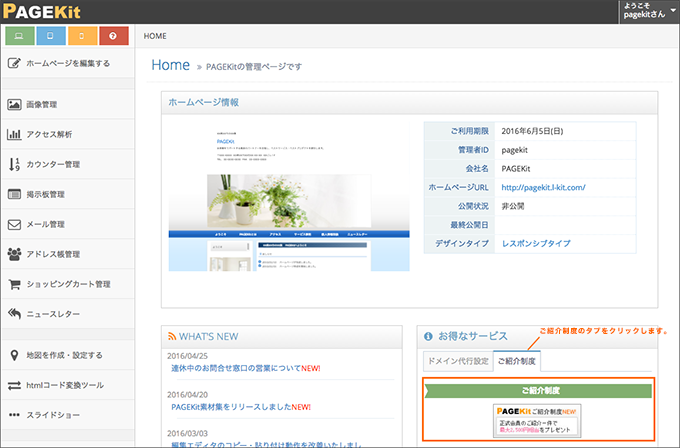Image resolution: width=680 pixels, height=448 pixels.
Task: Open スライドショー in the sidebar
Action: click(x=68, y=415)
